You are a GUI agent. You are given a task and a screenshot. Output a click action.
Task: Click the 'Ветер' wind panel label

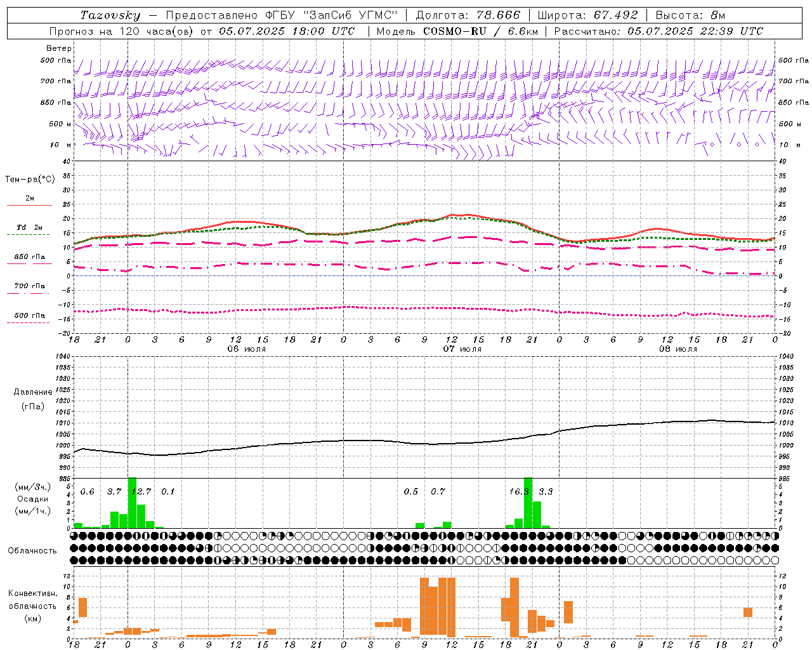pos(59,48)
